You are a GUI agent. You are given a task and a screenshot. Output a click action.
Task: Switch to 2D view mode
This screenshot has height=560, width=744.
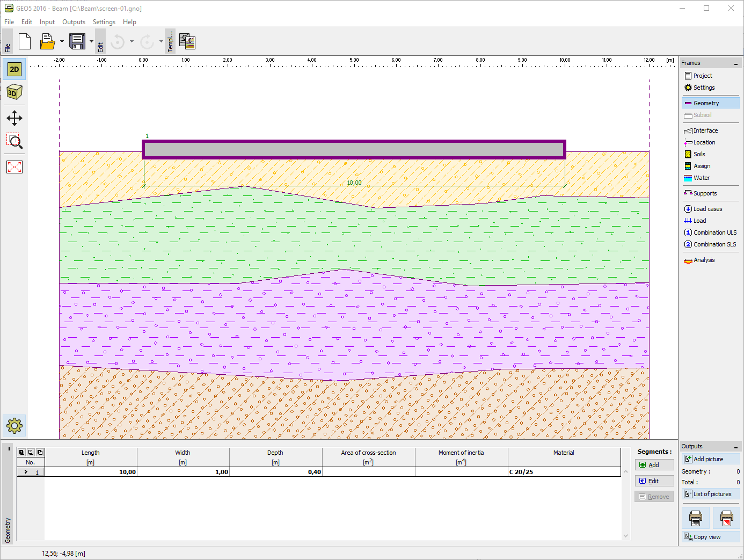[14, 69]
